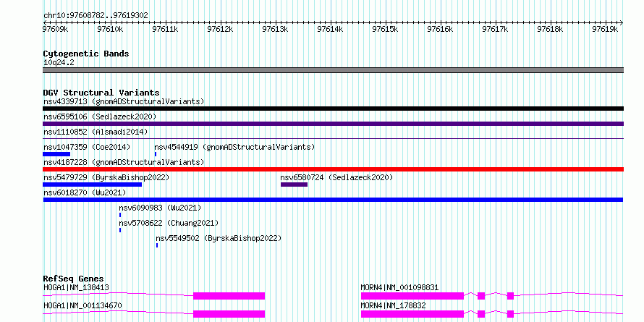Image resolution: width=644 pixels, height=322 pixels.
Task: Click the chr10:97608782..97619302 coordinate label
Action: pyautogui.click(x=96, y=15)
